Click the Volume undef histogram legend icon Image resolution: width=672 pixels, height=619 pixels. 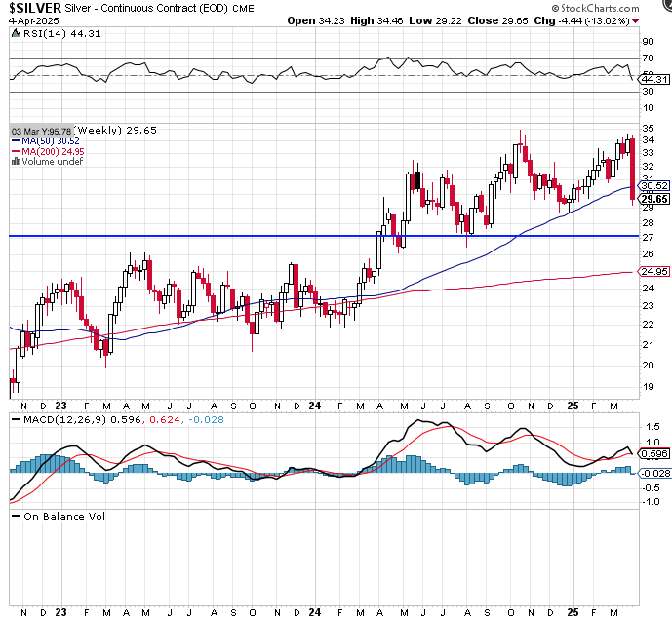coord(15,161)
